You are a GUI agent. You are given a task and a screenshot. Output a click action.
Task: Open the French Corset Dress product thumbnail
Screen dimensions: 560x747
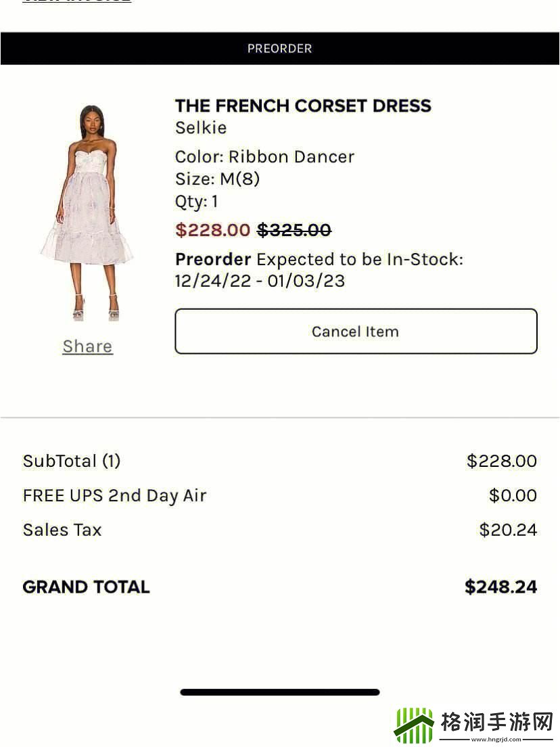(88, 212)
